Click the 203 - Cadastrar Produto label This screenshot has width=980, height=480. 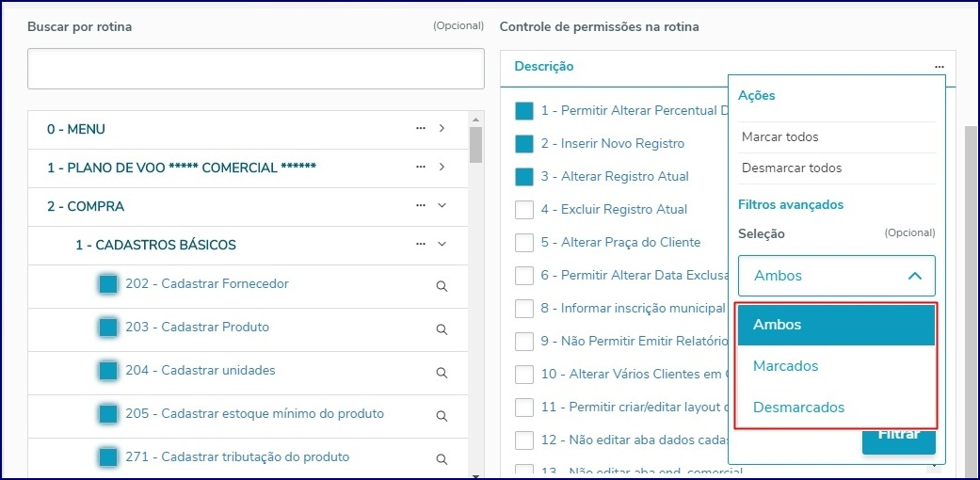pyautogui.click(x=197, y=327)
